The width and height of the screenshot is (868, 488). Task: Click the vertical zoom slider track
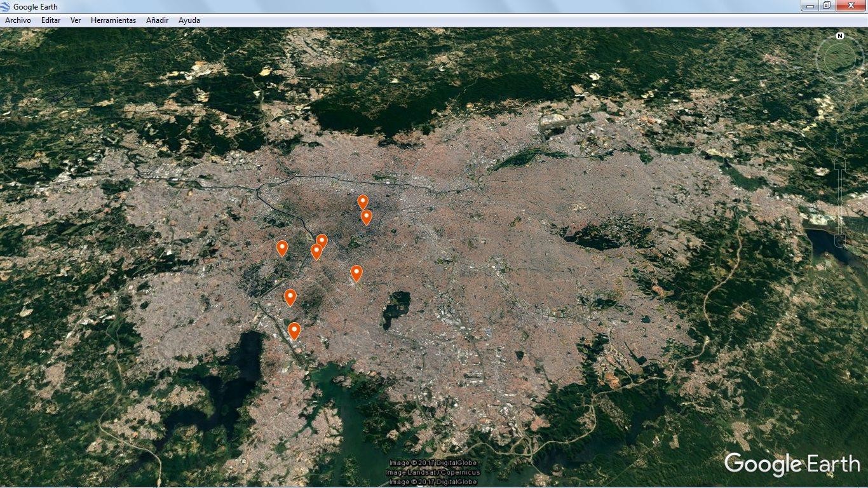[x=840, y=202]
